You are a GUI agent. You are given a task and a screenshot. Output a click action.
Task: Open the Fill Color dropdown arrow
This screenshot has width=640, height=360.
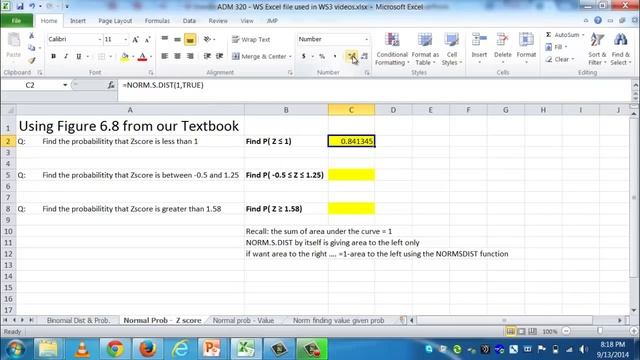tap(133, 57)
